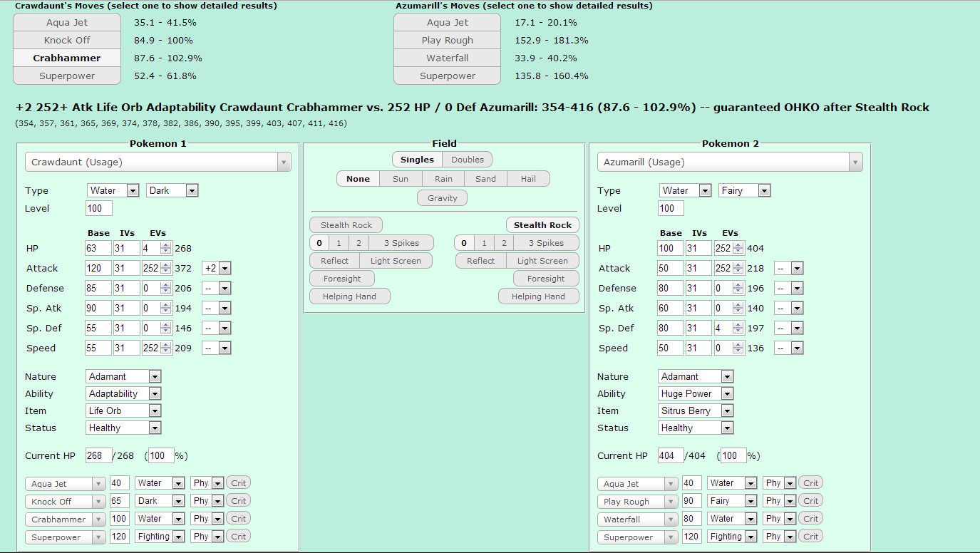Image resolution: width=980 pixels, height=553 pixels.
Task: Adjust Crawdaunt's Speed EVs stepper
Action: 166,348
